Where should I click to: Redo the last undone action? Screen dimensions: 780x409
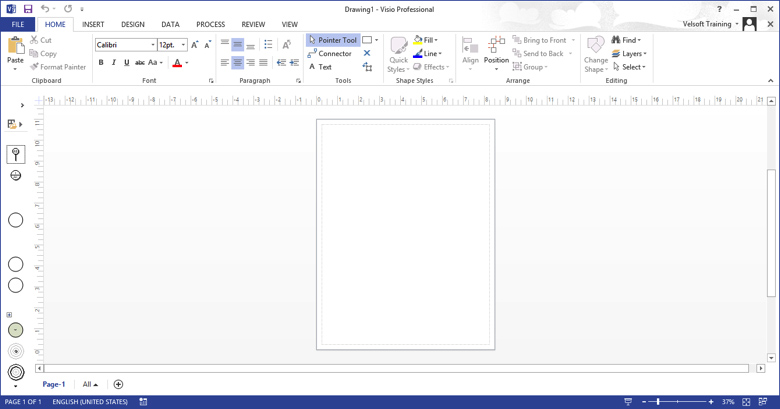click(68, 8)
